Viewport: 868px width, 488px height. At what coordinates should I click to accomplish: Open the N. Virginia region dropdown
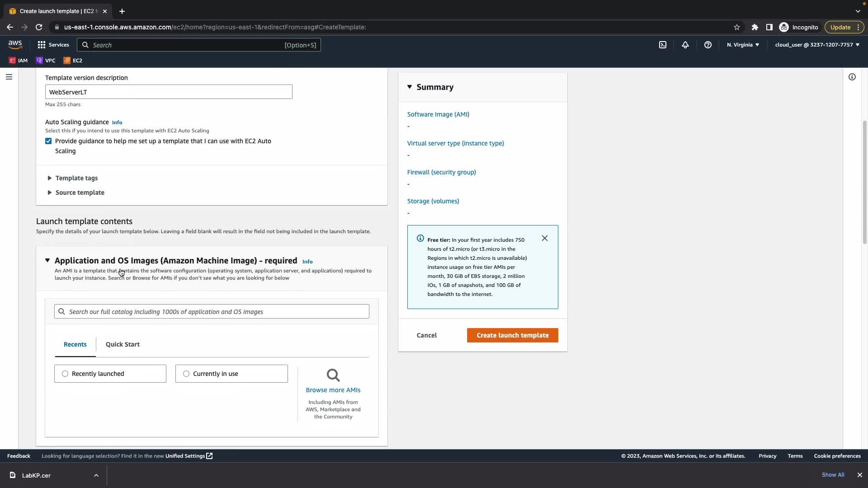tap(742, 45)
